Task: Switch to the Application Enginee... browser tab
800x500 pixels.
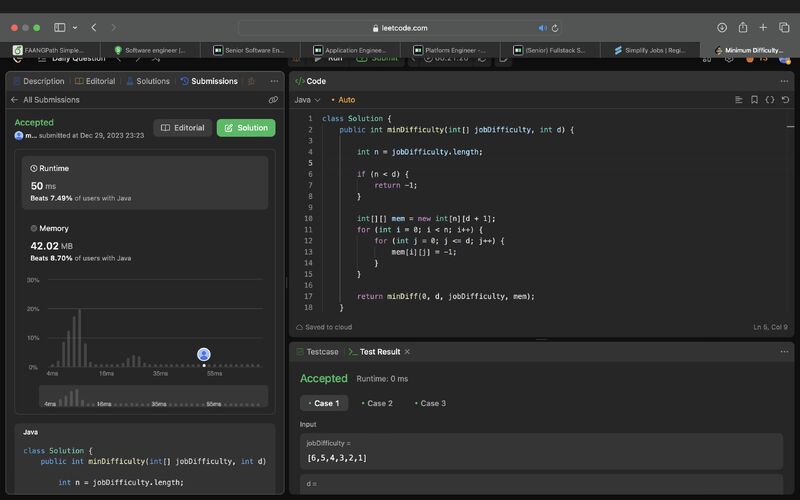Action: pyautogui.click(x=350, y=50)
